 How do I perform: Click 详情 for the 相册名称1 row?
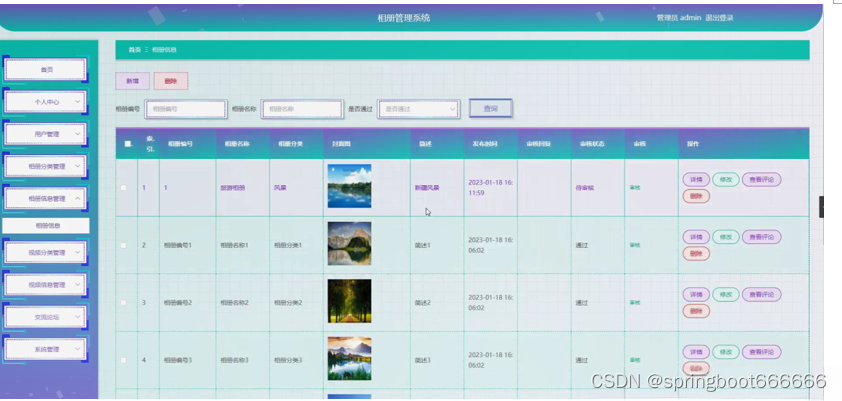pyautogui.click(x=696, y=237)
